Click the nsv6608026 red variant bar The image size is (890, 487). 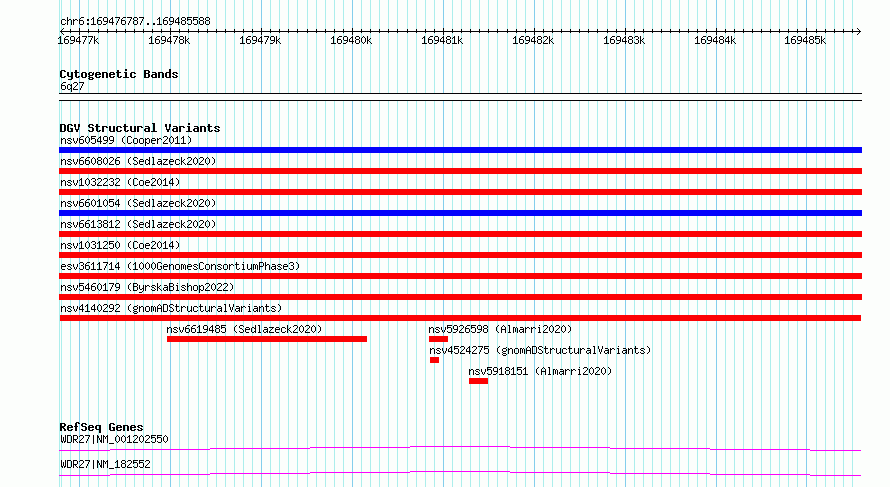tap(460, 171)
